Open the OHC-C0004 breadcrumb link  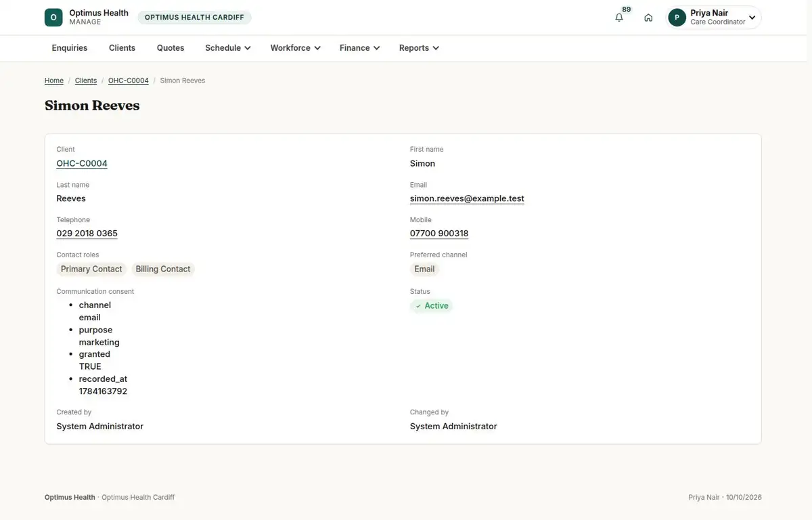click(x=129, y=81)
